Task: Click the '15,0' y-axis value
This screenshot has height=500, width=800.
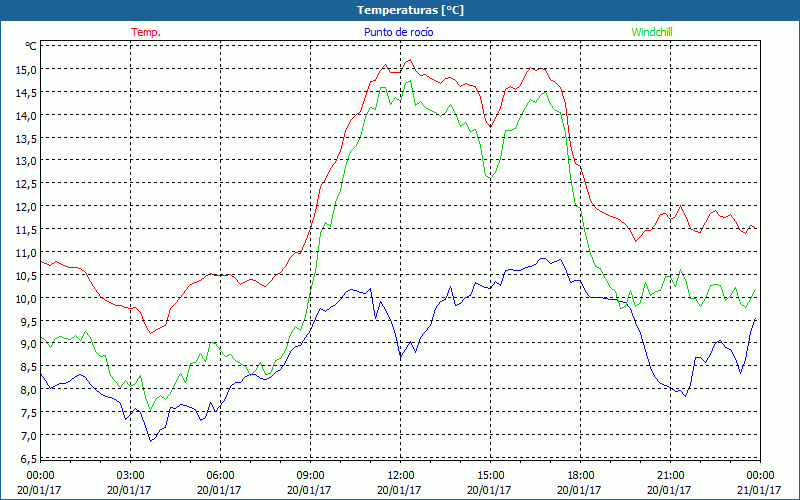Action: (x=26, y=70)
